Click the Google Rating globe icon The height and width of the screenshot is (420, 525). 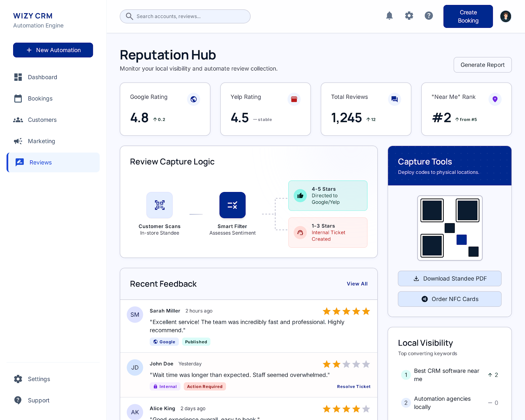tap(194, 99)
